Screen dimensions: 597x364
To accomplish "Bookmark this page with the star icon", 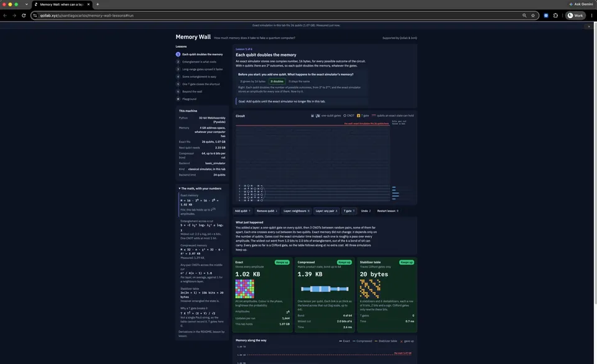I will 533,16.
